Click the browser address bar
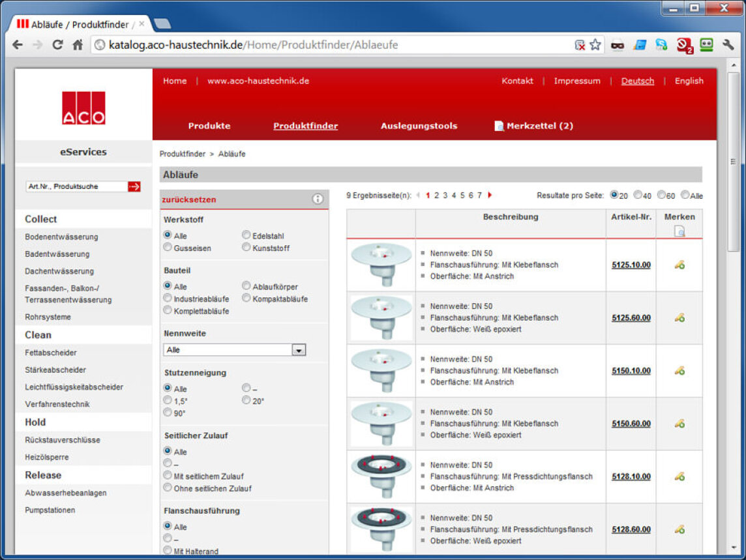746x560 pixels. pos(333,45)
